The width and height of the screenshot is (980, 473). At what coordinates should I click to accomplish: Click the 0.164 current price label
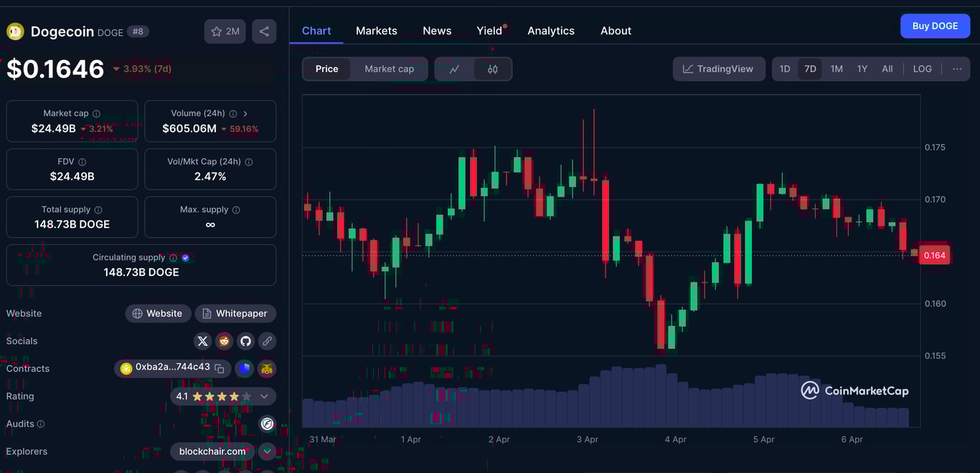[x=934, y=255]
